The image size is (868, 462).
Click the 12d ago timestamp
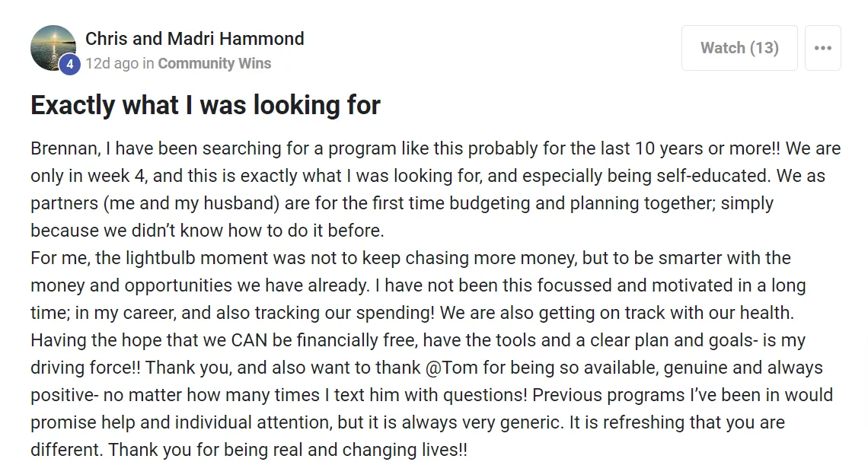[112, 63]
